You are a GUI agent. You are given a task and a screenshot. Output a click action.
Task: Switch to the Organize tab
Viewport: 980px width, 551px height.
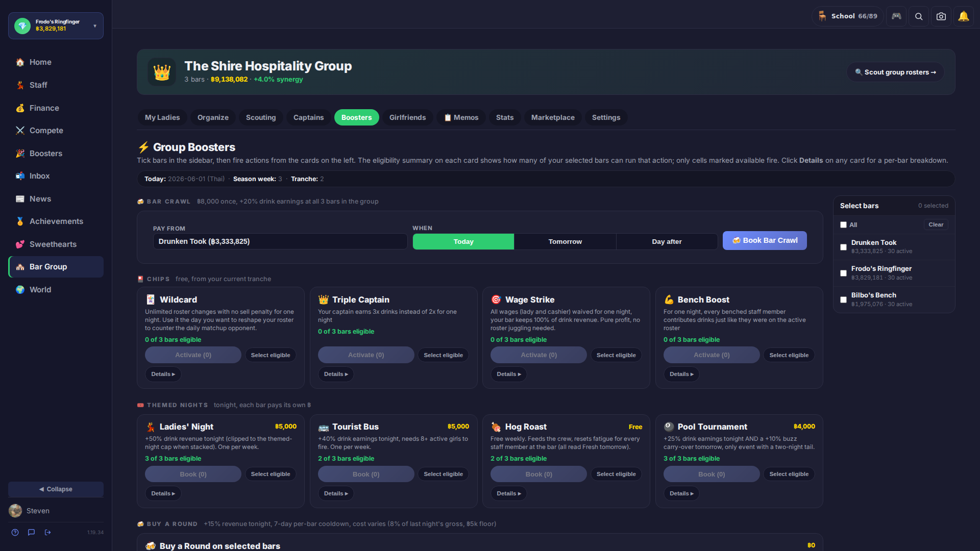213,117
